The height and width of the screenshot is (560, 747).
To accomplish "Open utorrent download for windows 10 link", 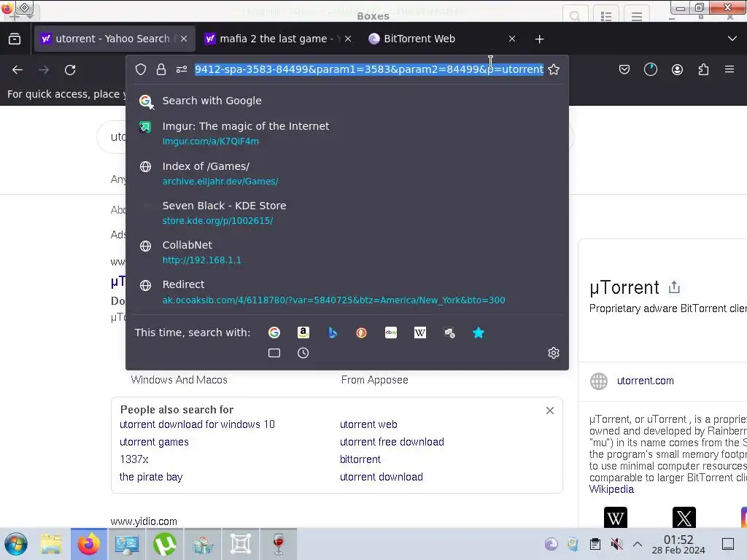I will 197,424.
